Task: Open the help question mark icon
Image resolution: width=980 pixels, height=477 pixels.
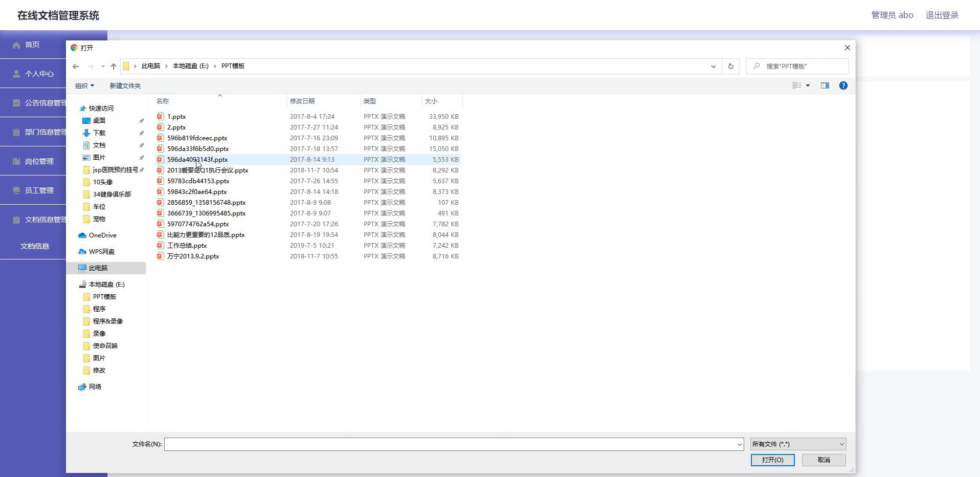Action: click(843, 85)
